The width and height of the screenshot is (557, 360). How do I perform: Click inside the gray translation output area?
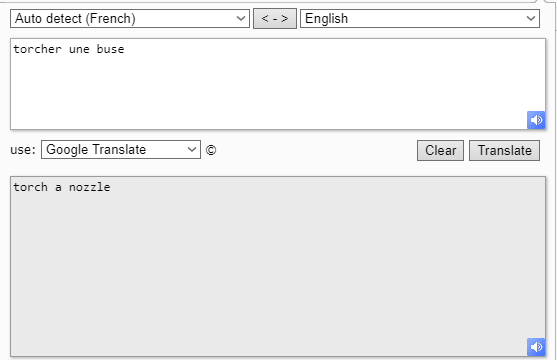click(278, 266)
